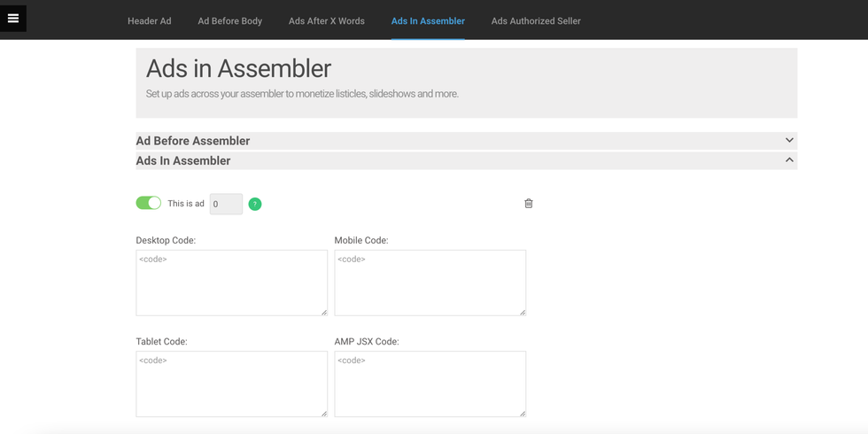Click the Ad Before Assembler section title
Image resolution: width=868 pixels, height=434 pixels.
click(193, 141)
